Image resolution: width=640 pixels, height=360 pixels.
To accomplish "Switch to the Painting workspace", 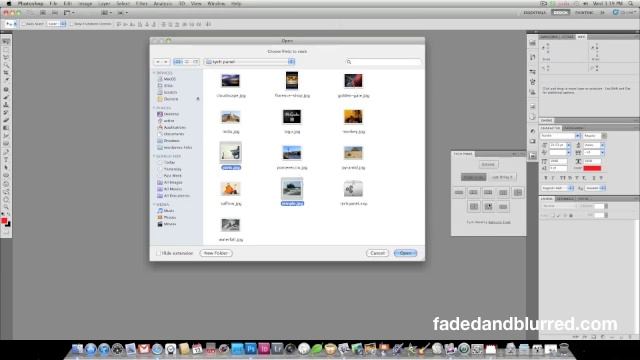I will click(x=584, y=13).
